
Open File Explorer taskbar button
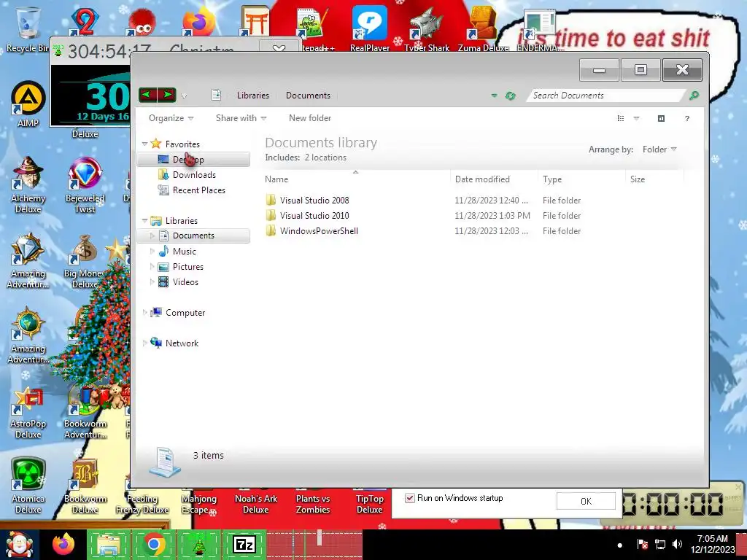coord(108,545)
